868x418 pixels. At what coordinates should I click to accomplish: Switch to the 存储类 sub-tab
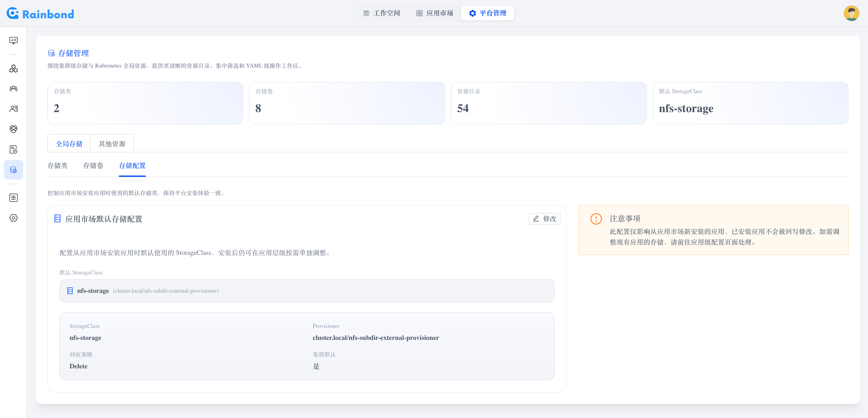(58, 166)
